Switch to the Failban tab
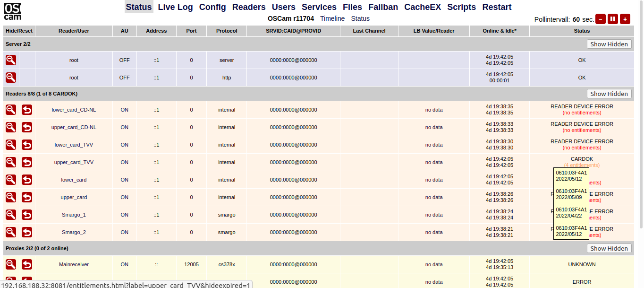Image resolution: width=644 pixels, height=288 pixels. 383,7
